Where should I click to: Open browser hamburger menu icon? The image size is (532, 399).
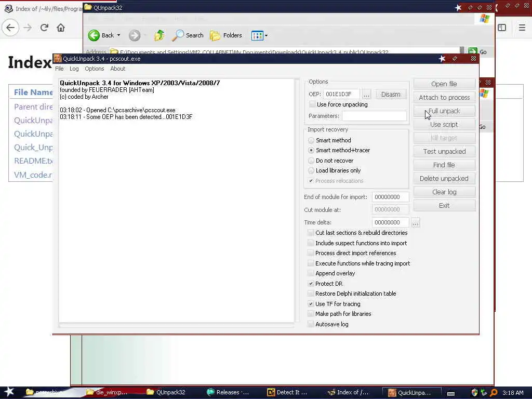(522, 28)
